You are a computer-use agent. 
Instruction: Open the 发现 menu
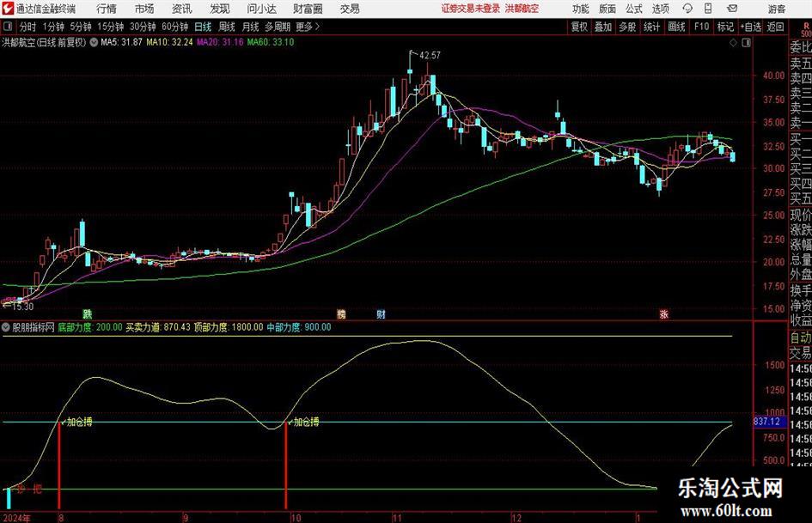coord(220,9)
